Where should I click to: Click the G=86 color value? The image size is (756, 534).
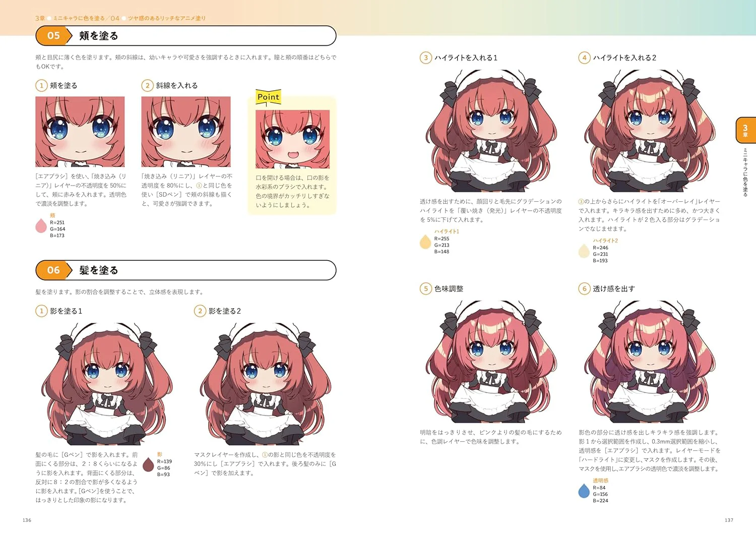tap(163, 468)
